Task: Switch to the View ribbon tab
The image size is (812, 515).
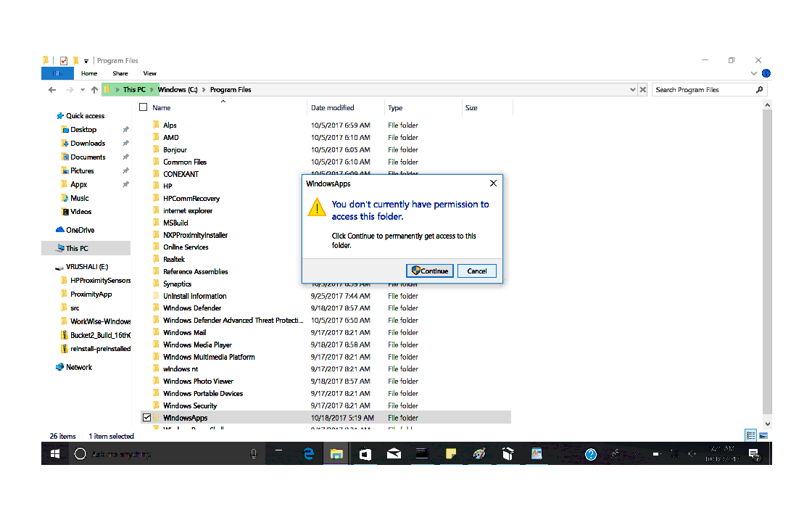Action: (x=149, y=73)
